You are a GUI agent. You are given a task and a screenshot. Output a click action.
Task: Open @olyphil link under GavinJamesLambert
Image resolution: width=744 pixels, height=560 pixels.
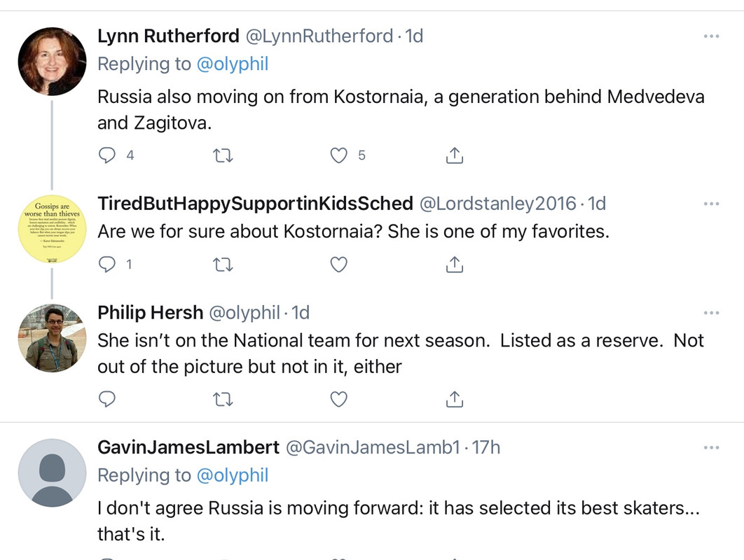pos(233,475)
